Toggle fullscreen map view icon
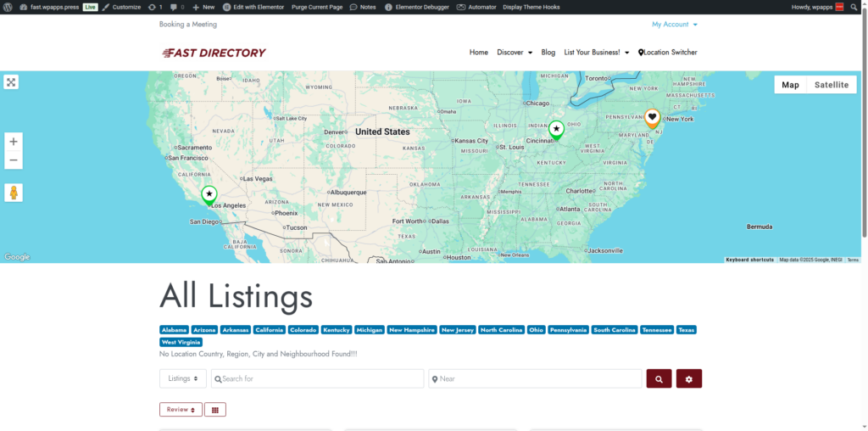 coord(11,82)
